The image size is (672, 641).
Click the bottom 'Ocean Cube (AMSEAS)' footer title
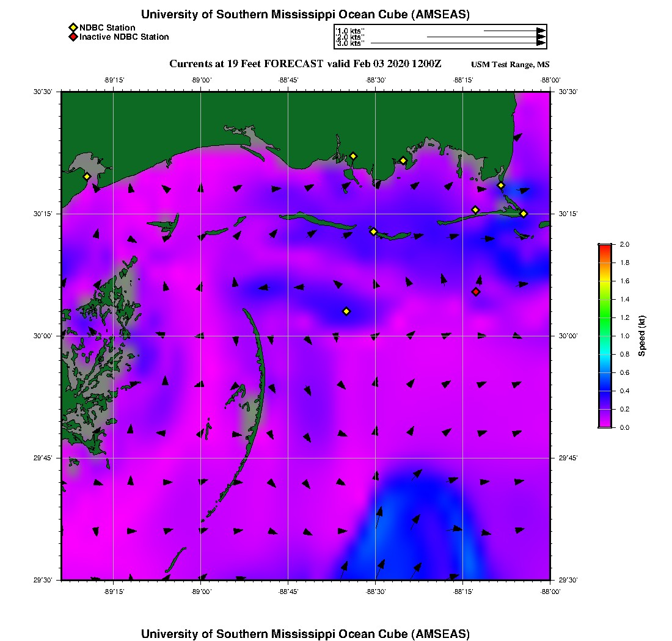coord(305,634)
